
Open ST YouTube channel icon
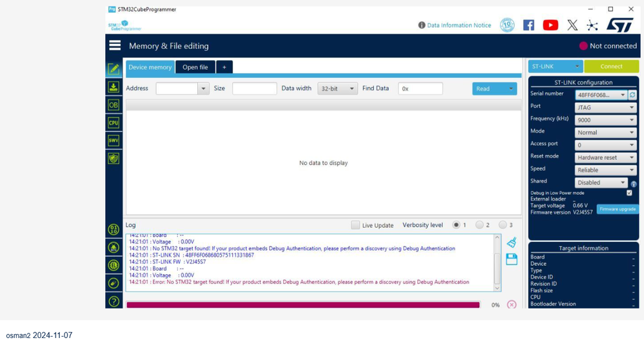coord(551,25)
